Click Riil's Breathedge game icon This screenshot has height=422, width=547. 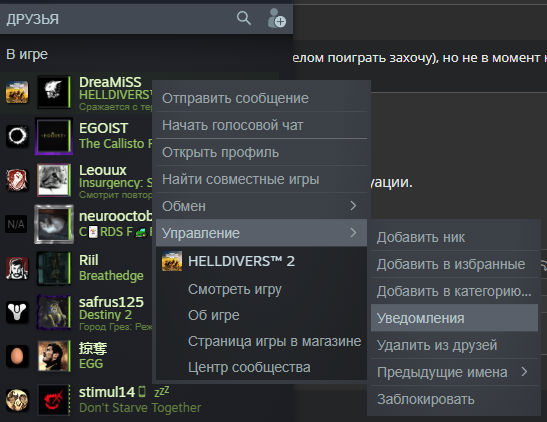pyautogui.click(x=17, y=268)
